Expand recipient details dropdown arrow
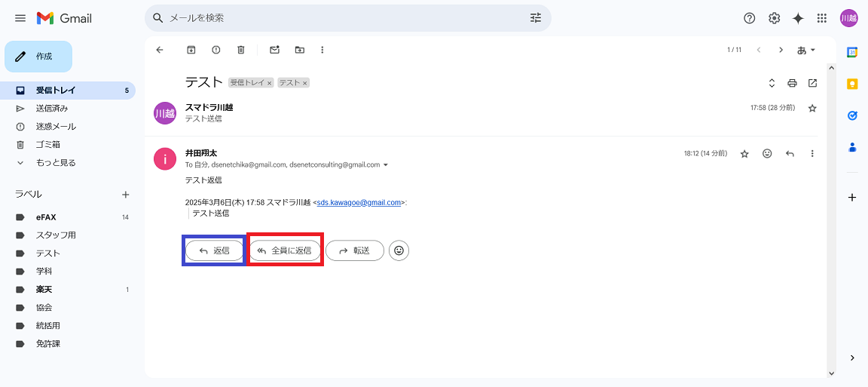Image resolution: width=868 pixels, height=387 pixels. [x=386, y=165]
